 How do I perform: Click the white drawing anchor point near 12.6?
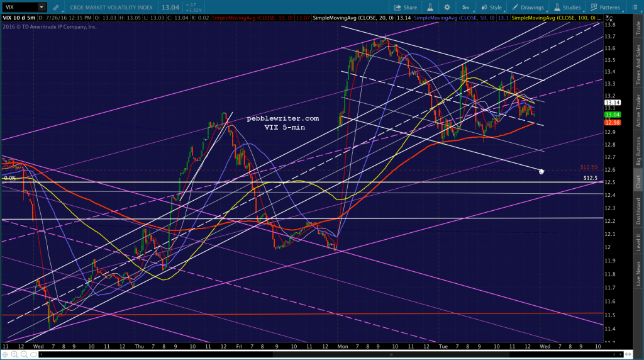coord(541,171)
